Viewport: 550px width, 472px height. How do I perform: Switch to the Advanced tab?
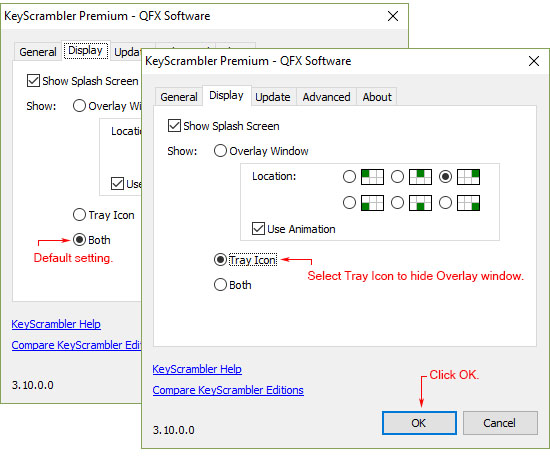click(x=326, y=97)
